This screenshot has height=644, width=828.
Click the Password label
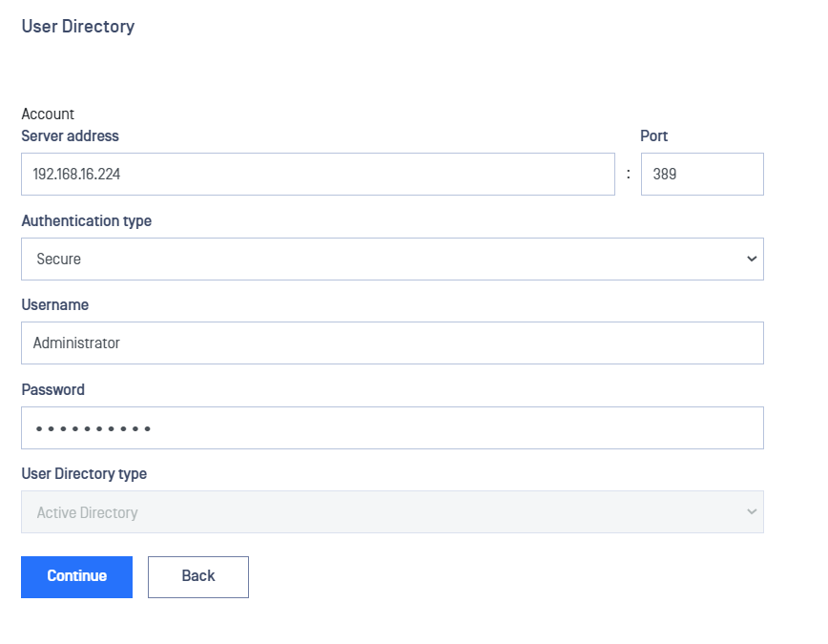click(52, 389)
